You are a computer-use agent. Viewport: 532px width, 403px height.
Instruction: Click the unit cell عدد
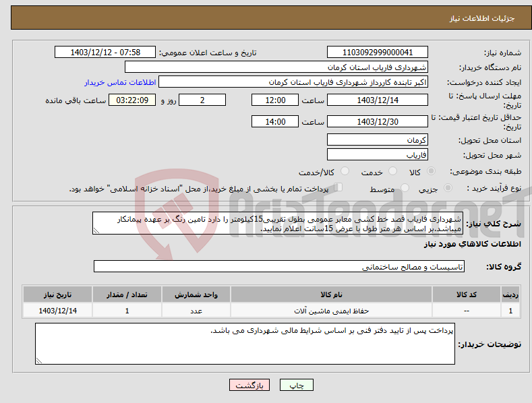click(x=196, y=311)
